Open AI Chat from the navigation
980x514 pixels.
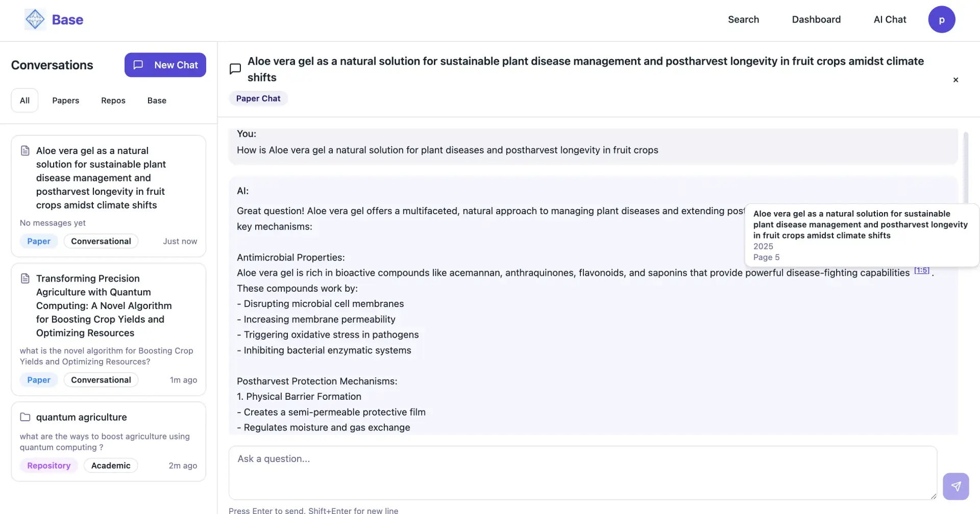[x=889, y=19]
